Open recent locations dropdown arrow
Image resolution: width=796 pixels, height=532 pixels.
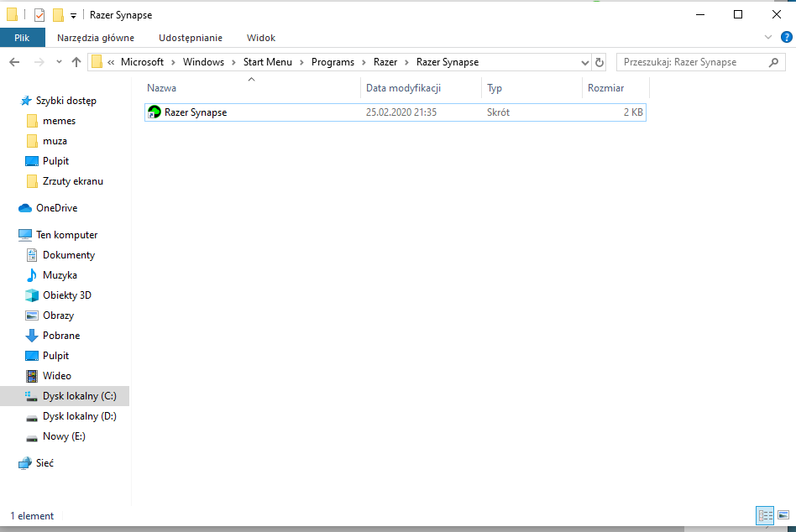(x=59, y=62)
